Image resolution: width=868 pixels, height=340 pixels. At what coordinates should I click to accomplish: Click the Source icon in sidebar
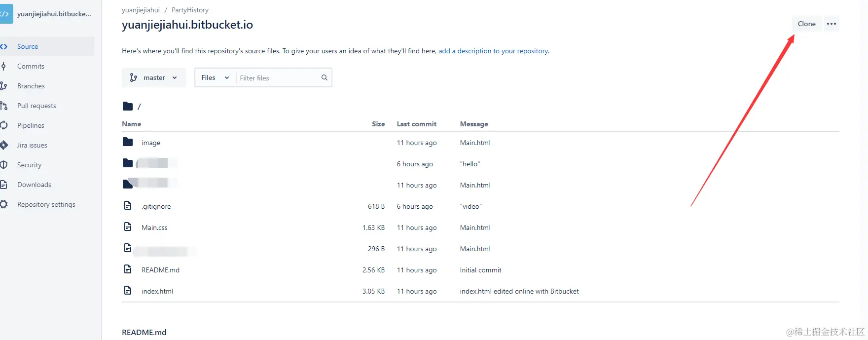point(4,46)
